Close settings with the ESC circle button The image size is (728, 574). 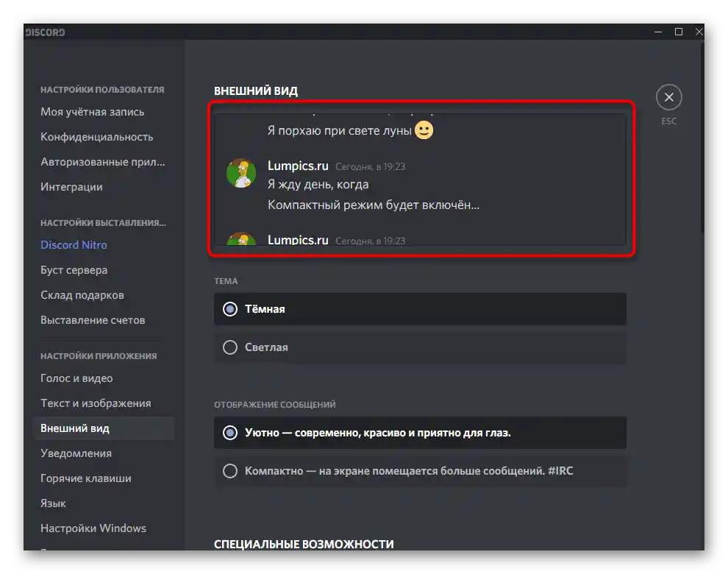[x=668, y=97]
